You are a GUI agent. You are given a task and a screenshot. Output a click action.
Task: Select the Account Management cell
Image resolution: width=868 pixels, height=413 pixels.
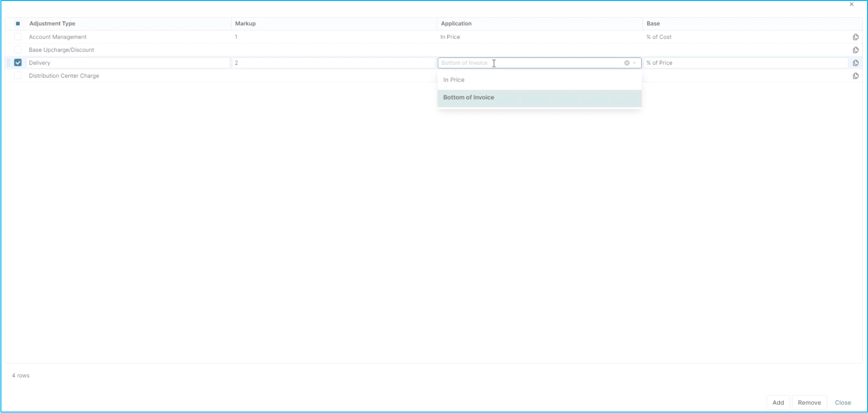(x=58, y=37)
